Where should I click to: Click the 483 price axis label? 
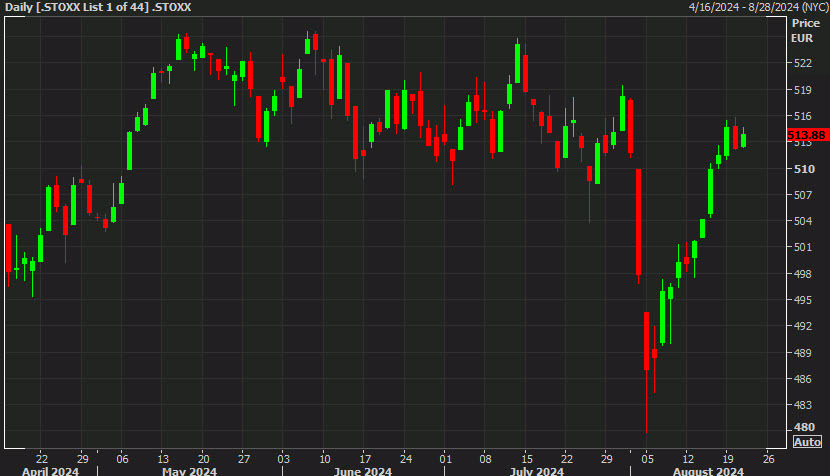tap(802, 405)
